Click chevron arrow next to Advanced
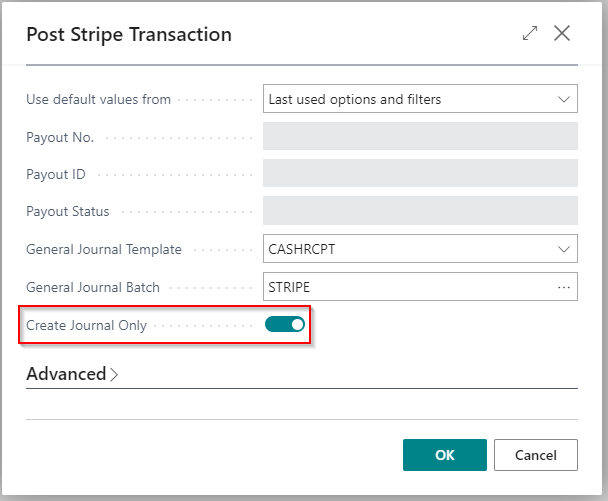608x501 pixels. [114, 375]
